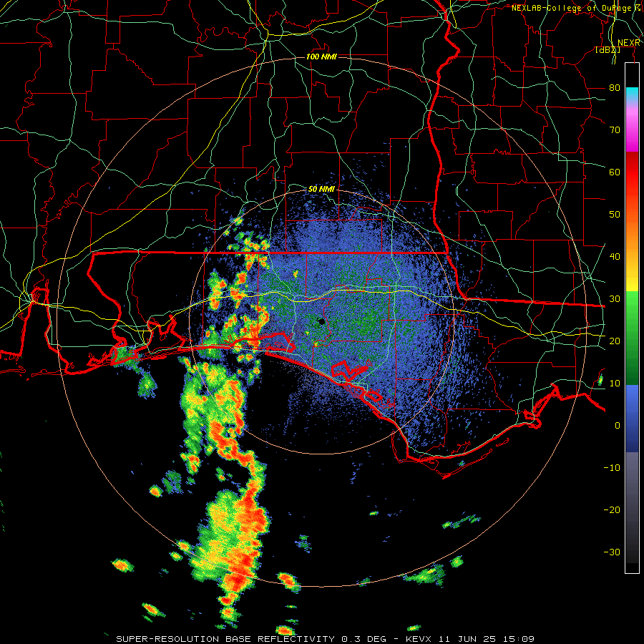Click the 60 dBZ scale label
Screen dimensions: 644x644
(x=615, y=172)
